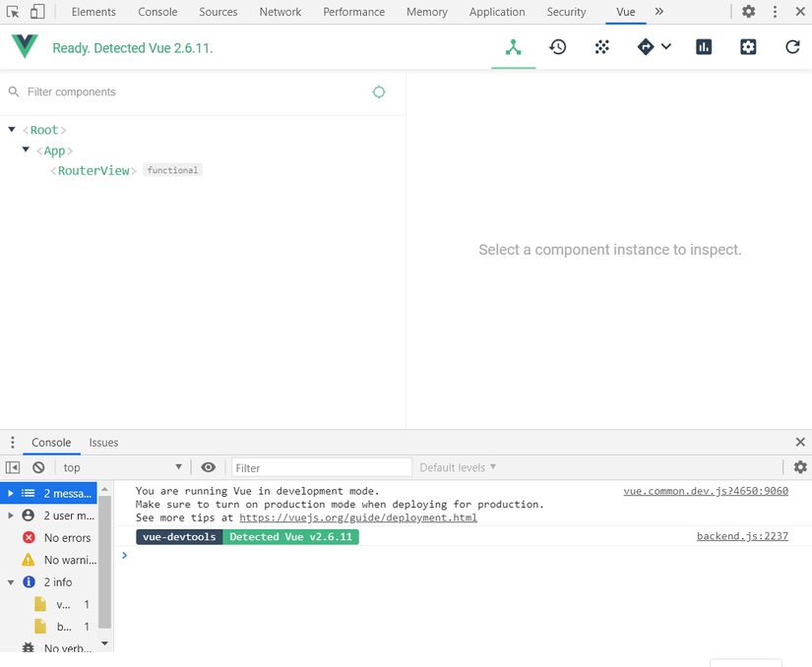Select the Root component
The width and height of the screenshot is (812, 667).
pos(44,130)
